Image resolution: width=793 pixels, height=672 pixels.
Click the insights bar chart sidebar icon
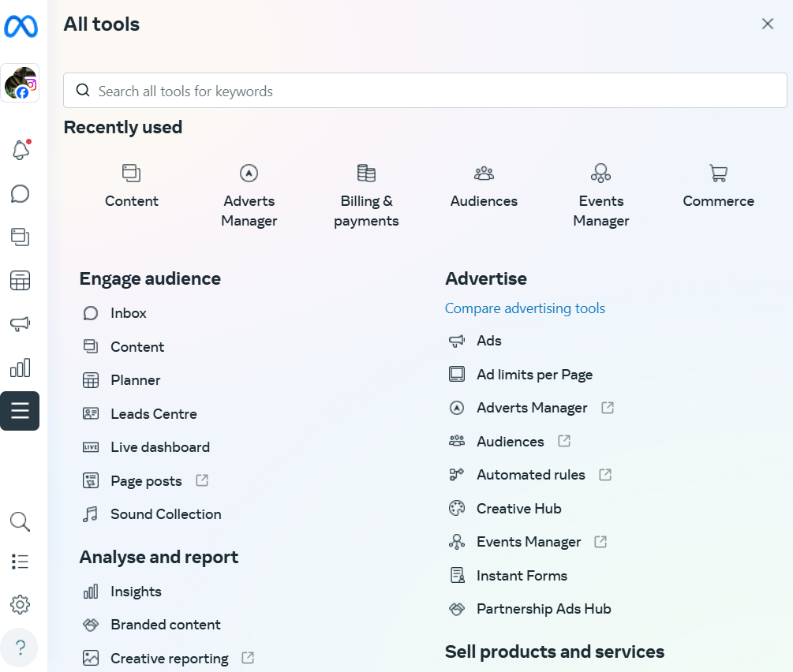pos(20,368)
